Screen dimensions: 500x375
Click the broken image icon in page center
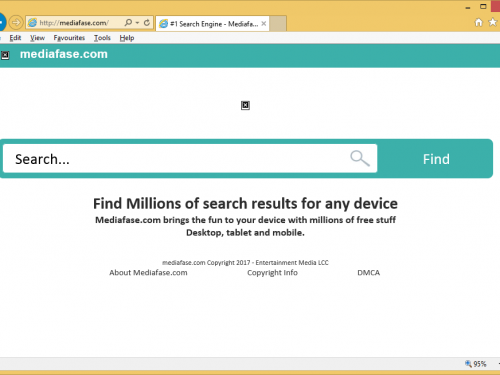245,105
